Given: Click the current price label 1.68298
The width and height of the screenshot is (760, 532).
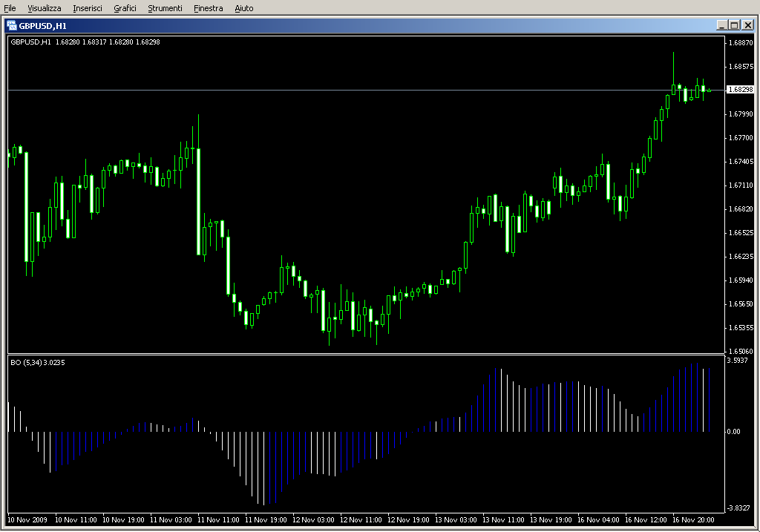Looking at the screenshot, I should (x=739, y=90).
